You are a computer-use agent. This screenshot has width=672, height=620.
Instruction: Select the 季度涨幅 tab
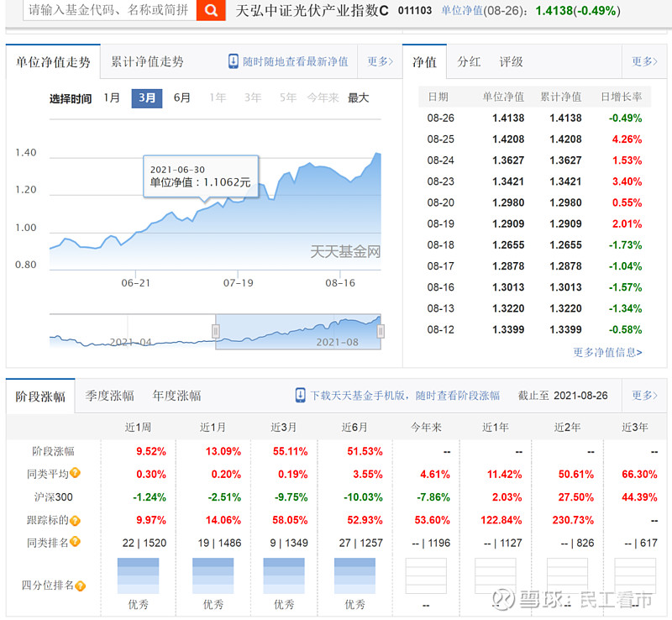coord(109,396)
